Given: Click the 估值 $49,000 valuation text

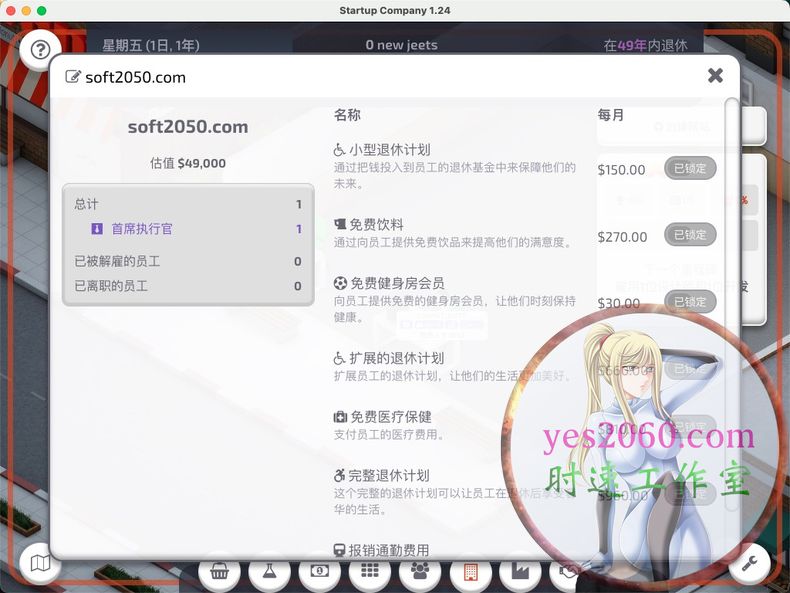Looking at the screenshot, I should coord(188,163).
